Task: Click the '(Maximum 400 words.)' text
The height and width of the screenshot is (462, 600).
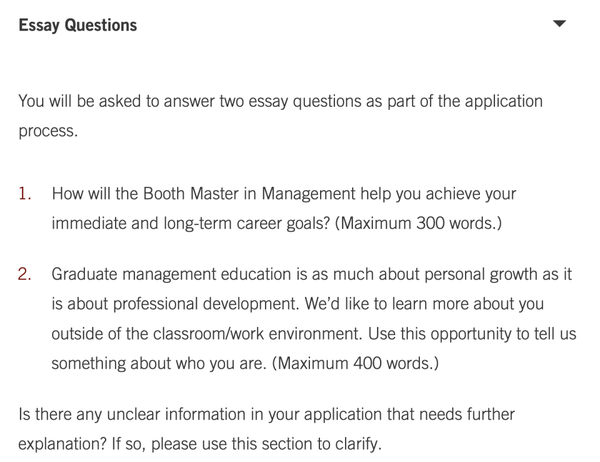Action: tap(355, 363)
